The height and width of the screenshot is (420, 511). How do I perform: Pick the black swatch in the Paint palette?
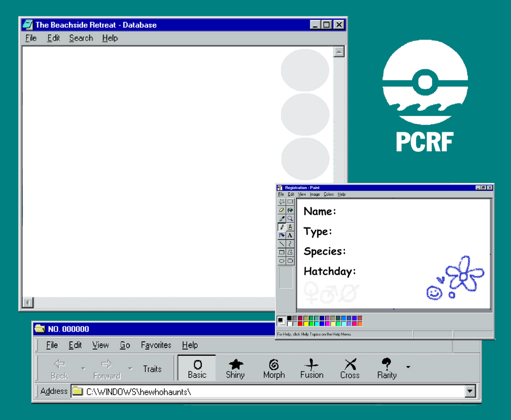[289, 318]
